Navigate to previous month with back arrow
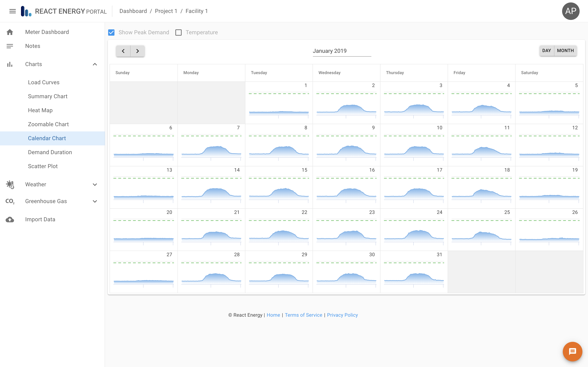 [123, 51]
